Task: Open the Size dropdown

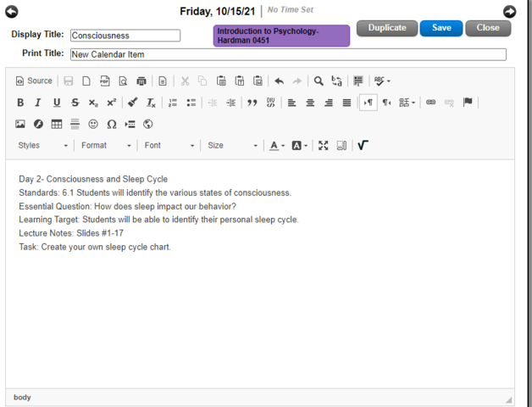Action: pyautogui.click(x=232, y=145)
